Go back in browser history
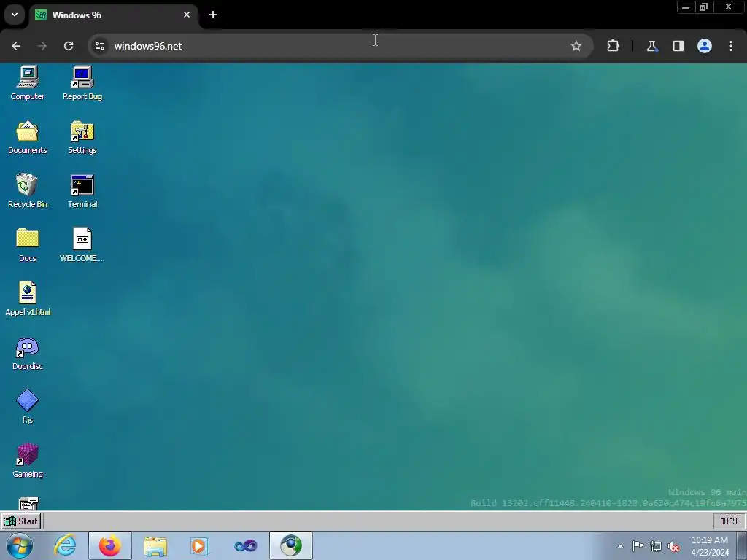Screen dimensions: 747x560 (x=16, y=46)
